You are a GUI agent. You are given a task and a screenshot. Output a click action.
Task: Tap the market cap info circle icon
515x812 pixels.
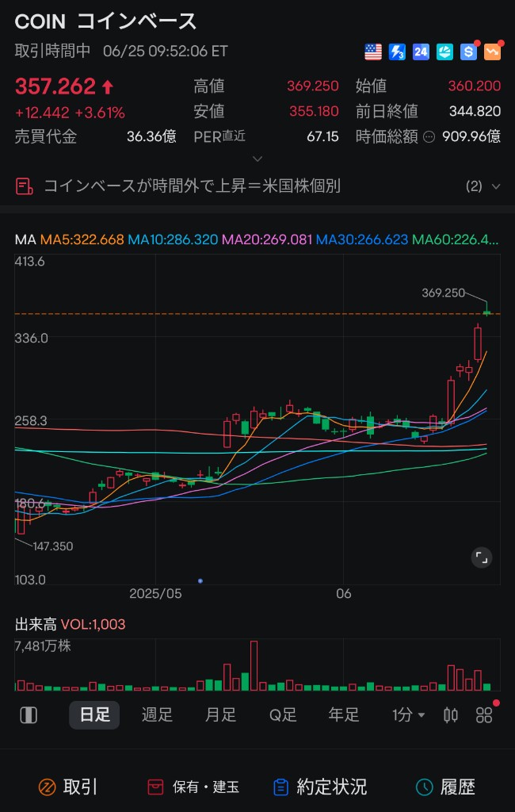click(429, 136)
